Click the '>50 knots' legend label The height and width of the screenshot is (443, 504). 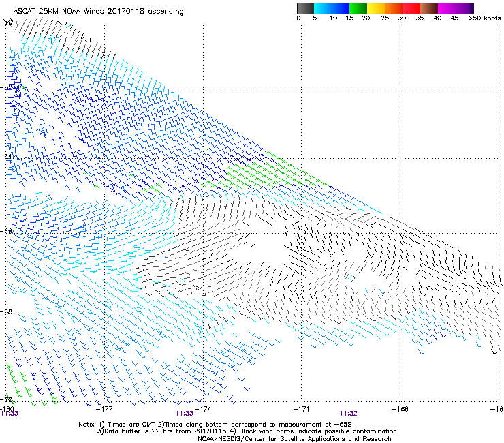click(x=484, y=18)
